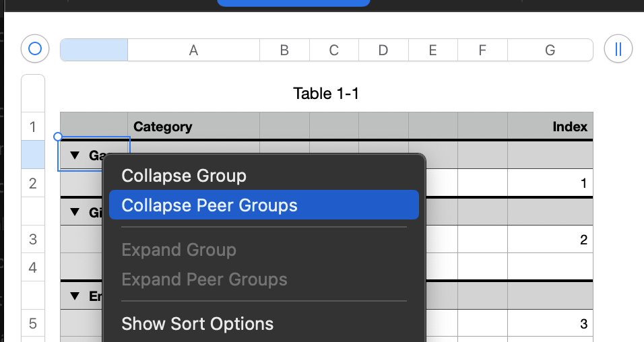The image size is (644, 342).
Task: Select row 1 header number
Action: coord(33,127)
